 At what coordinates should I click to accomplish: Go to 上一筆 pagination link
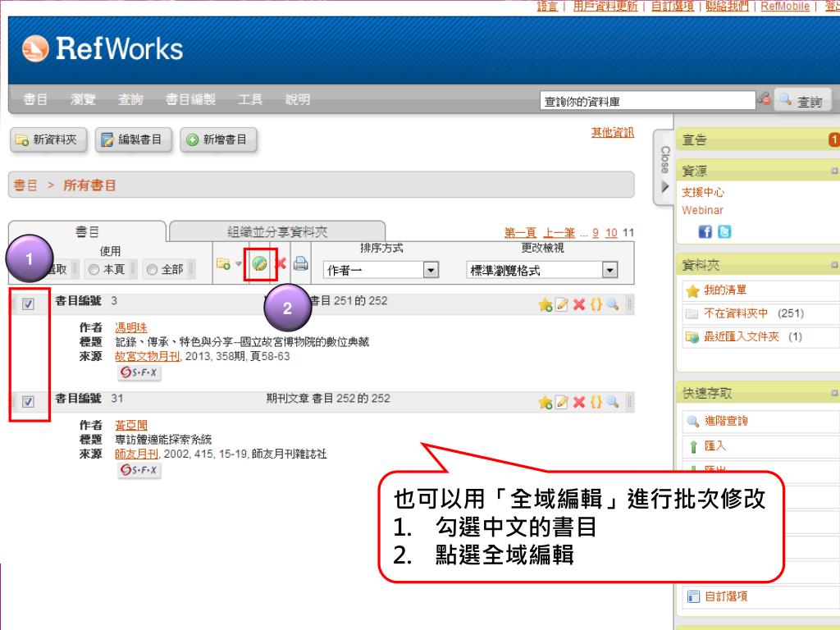pos(559,232)
